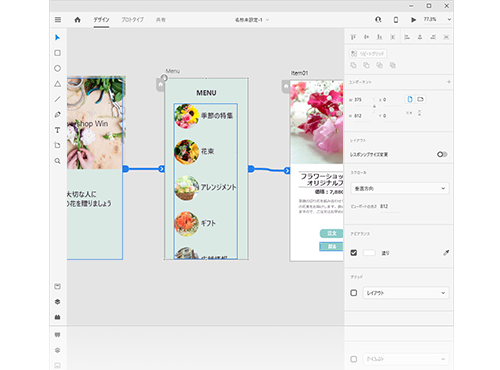This screenshot has width=500, height=370.
Task: Click the アレンジメント menu item text
Action: pos(218,187)
